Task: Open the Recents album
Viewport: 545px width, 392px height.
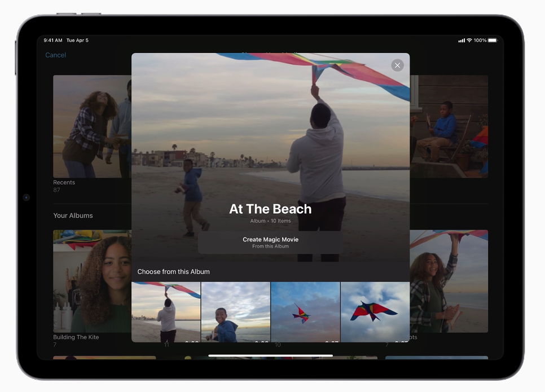Action: [92, 126]
